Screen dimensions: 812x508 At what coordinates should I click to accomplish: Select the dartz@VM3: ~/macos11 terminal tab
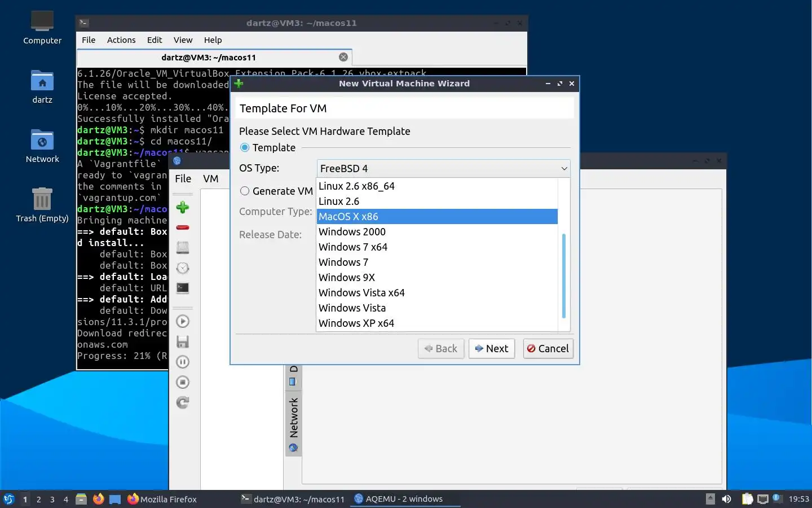(214, 57)
